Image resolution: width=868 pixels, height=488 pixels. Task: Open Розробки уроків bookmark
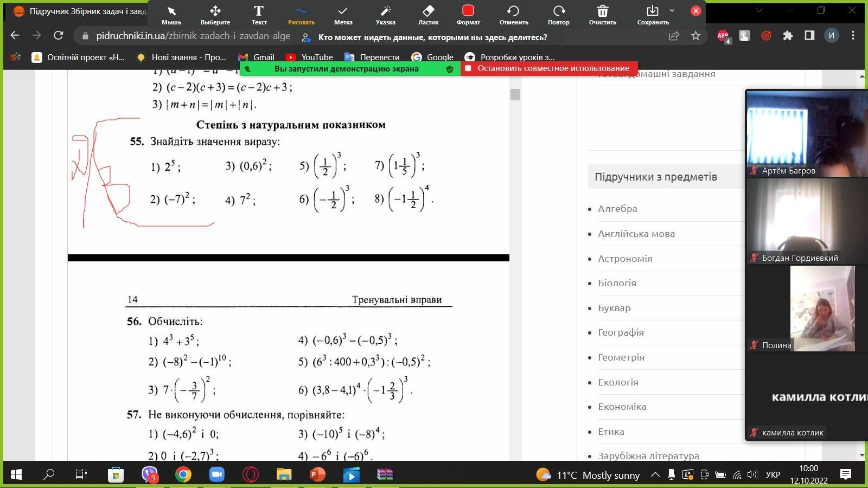tap(510, 57)
